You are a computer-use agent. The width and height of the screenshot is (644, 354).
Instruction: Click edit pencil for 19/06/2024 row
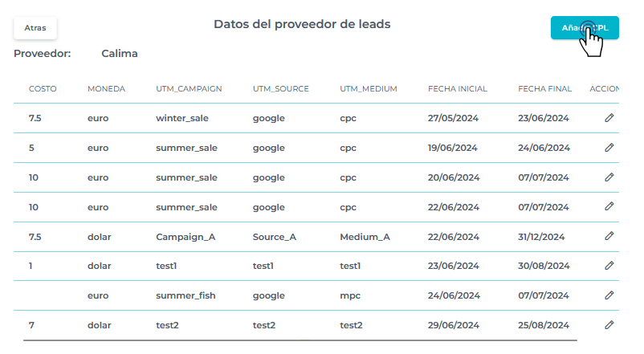click(609, 148)
